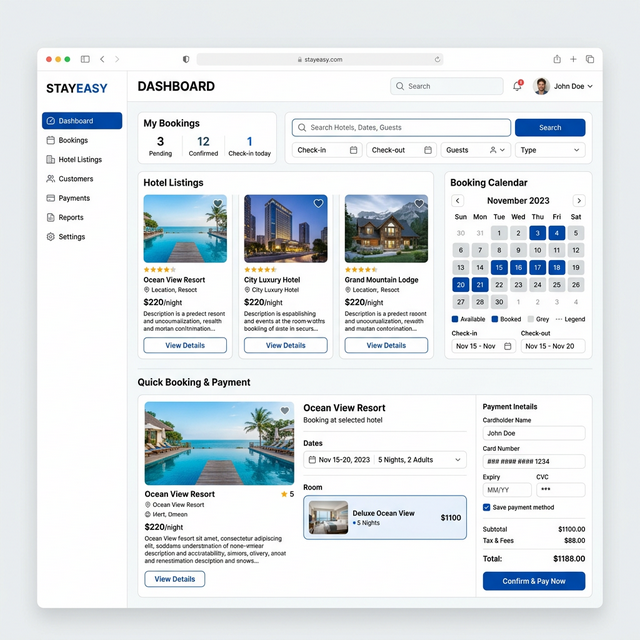
Task: Select November 3 on booking calendar
Action: 538,233
